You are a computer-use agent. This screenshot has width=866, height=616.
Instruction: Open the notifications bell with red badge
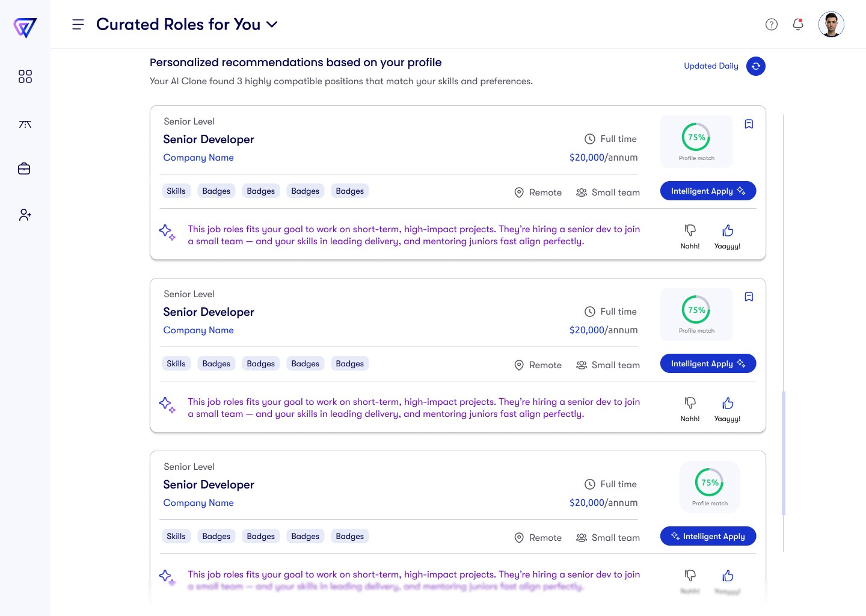pyautogui.click(x=797, y=25)
